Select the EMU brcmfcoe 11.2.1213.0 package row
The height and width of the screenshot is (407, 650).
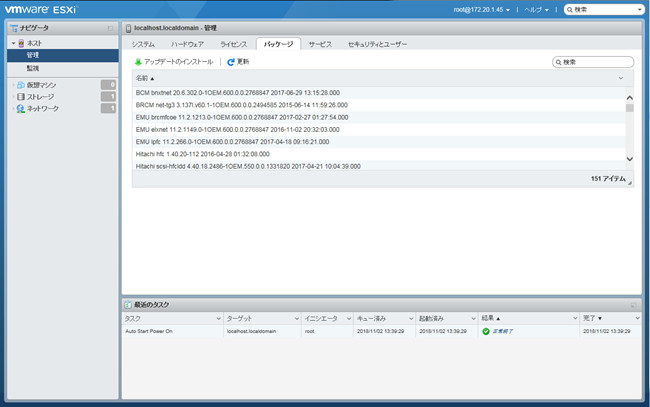click(379, 117)
